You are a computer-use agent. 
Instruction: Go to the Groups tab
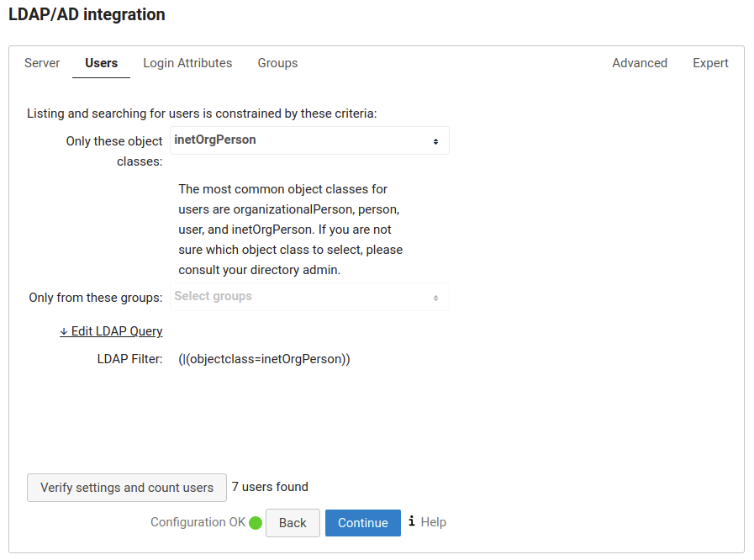pyautogui.click(x=277, y=63)
